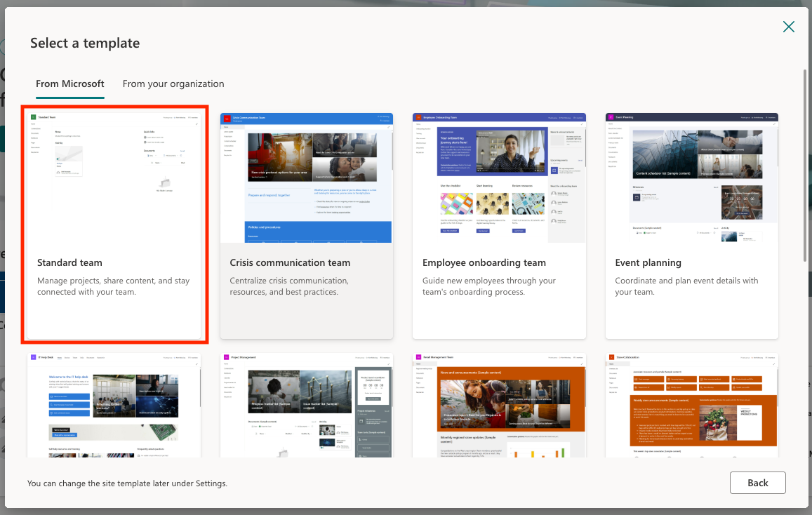Viewport: 812px width, 515px height.
Task: Select the Retail Management Team template preview
Action: tap(499, 405)
